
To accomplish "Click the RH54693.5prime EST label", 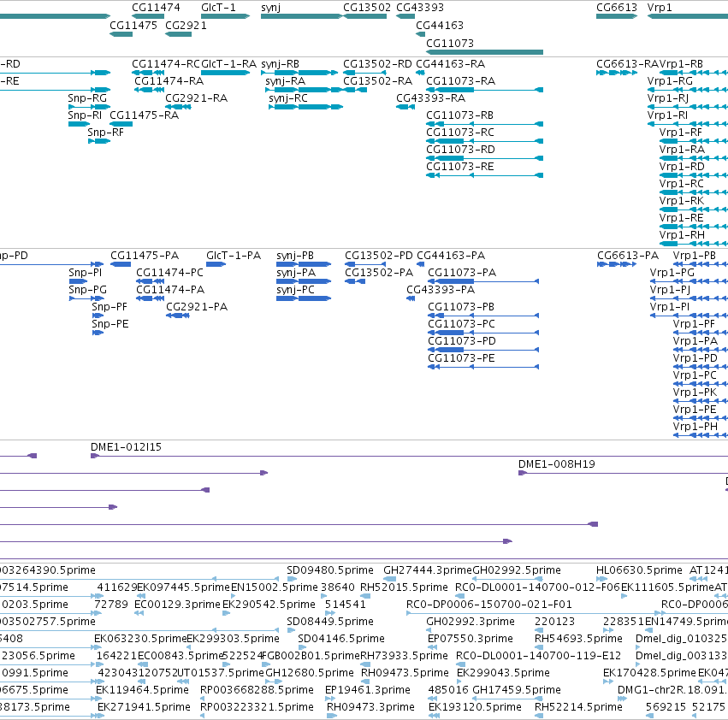I will (578, 640).
